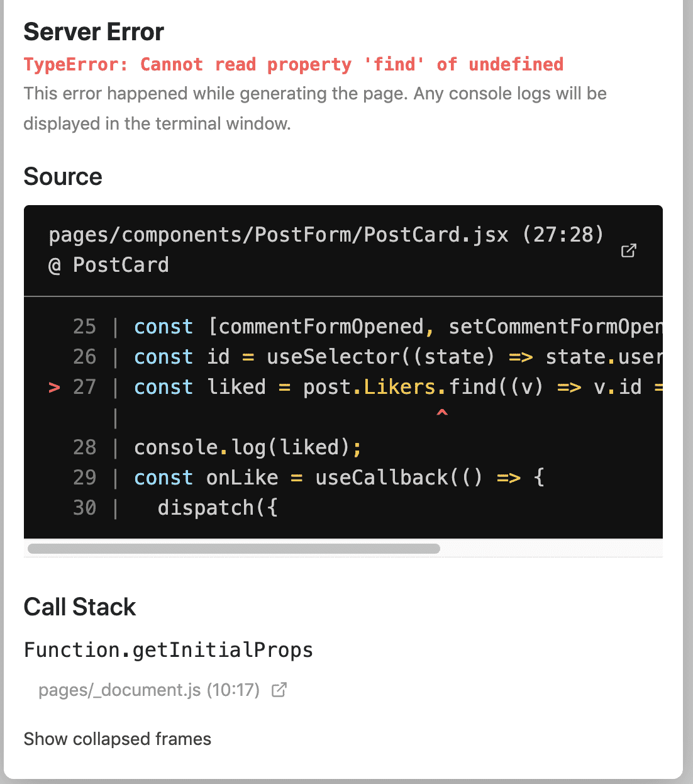Click line 29 onLike useCallback code

[x=338, y=478]
